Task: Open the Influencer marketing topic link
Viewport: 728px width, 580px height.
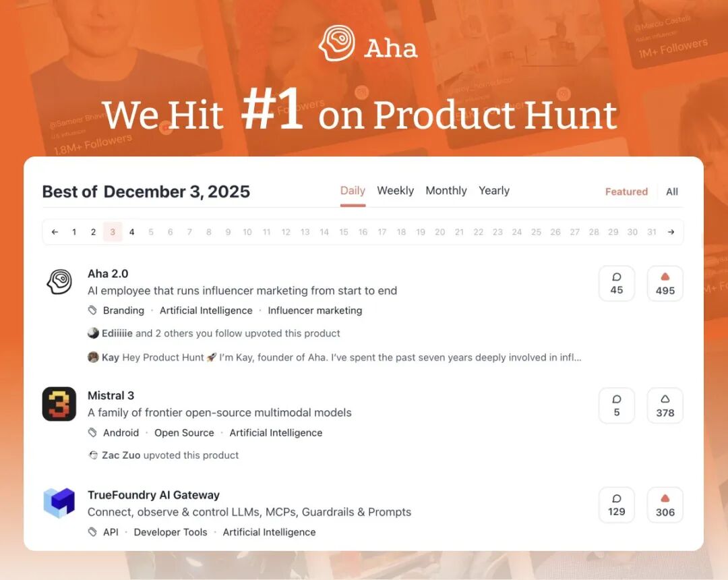Action: pos(315,311)
